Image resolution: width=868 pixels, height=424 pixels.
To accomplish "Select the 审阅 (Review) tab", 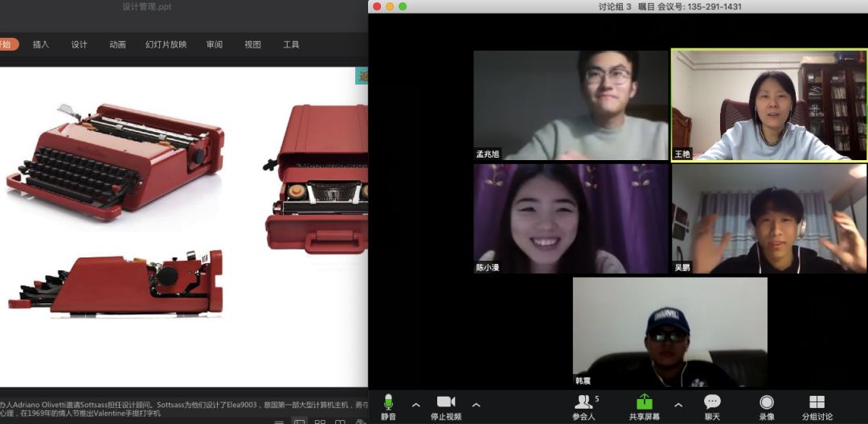I will pos(214,45).
